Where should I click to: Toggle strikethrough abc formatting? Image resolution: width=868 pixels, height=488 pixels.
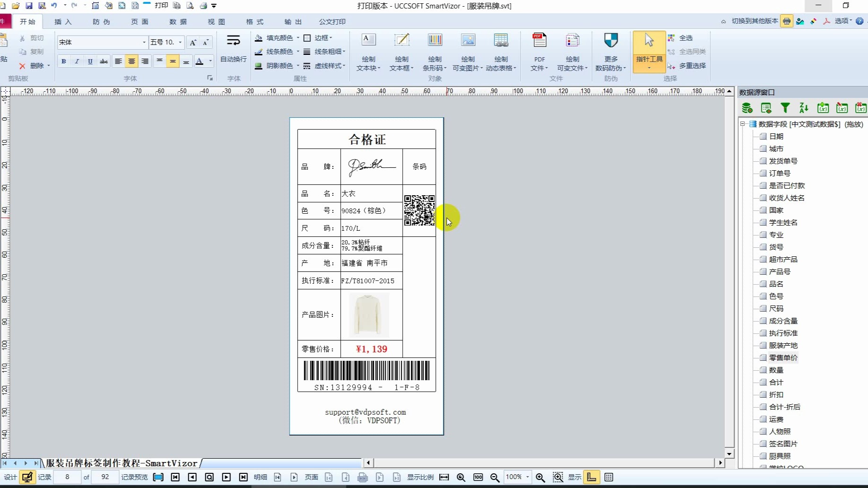104,61
